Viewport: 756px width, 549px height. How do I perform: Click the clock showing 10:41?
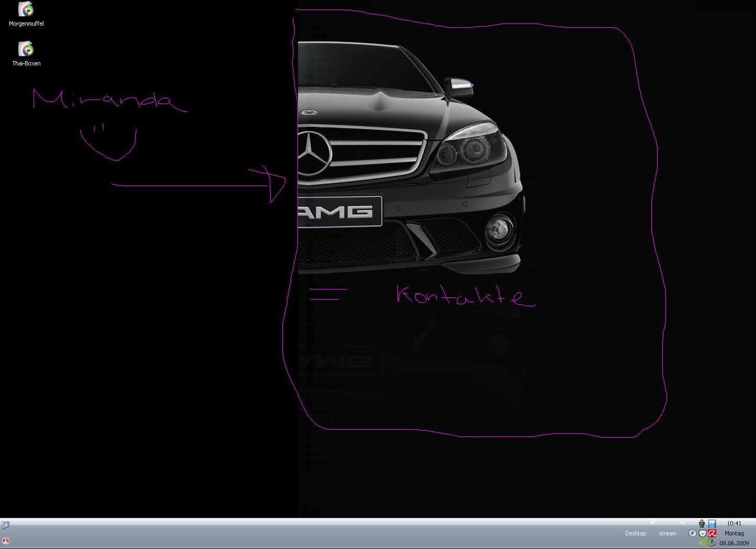click(x=734, y=523)
